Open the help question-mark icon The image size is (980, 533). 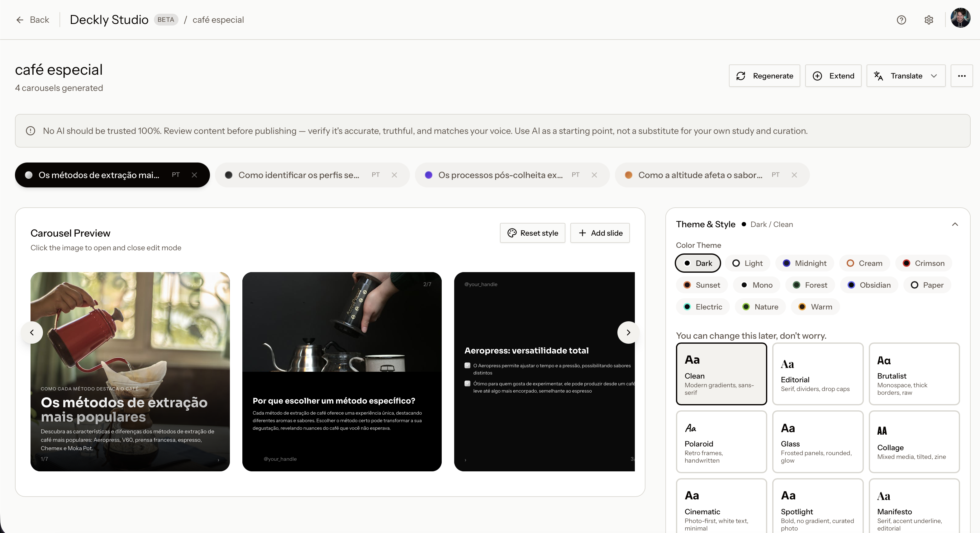(901, 20)
